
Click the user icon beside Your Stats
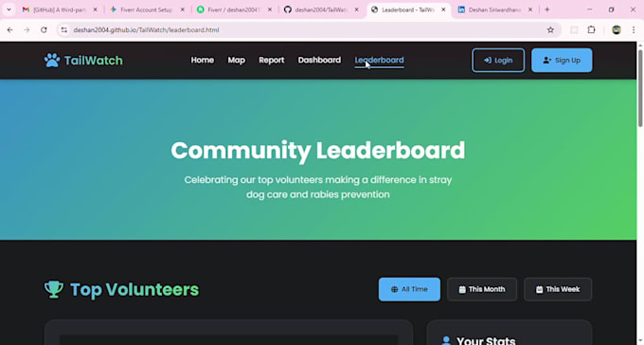click(446, 340)
